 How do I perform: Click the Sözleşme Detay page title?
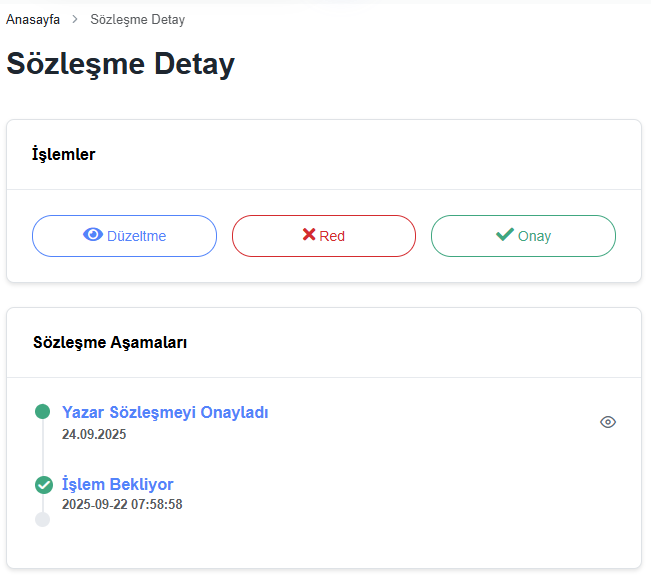121,64
